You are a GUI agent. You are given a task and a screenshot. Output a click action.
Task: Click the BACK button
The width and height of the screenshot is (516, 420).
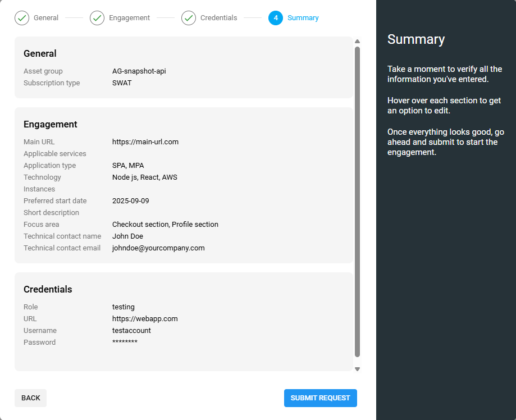(x=30, y=398)
